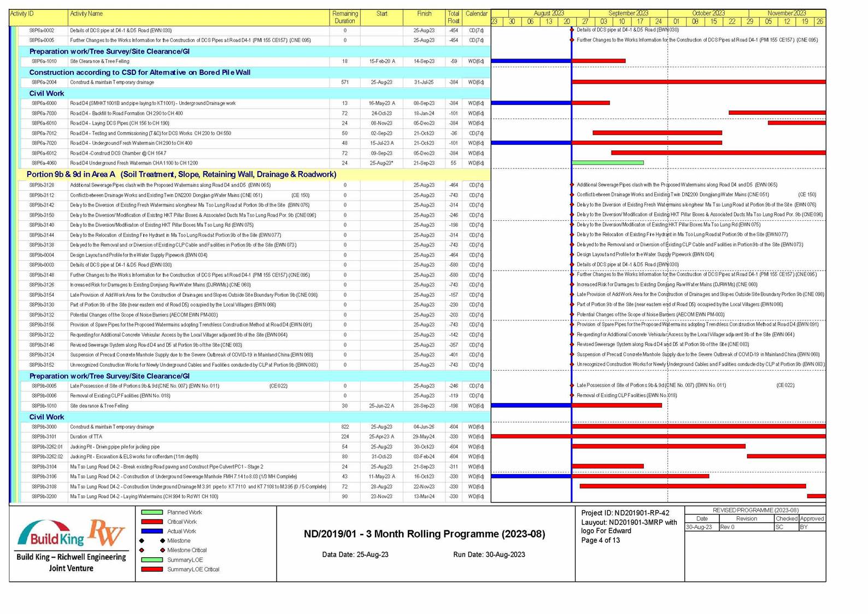Select activity ID S8P9b-3126

(x=42, y=285)
